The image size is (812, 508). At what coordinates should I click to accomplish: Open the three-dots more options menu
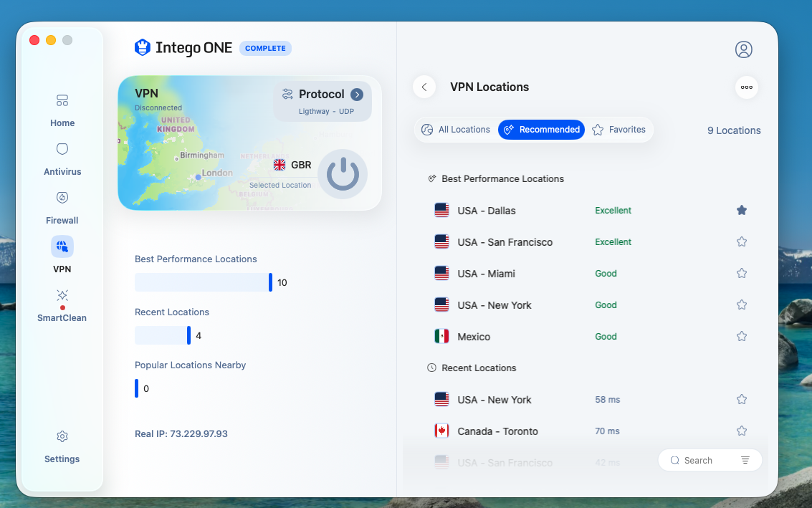(x=746, y=87)
